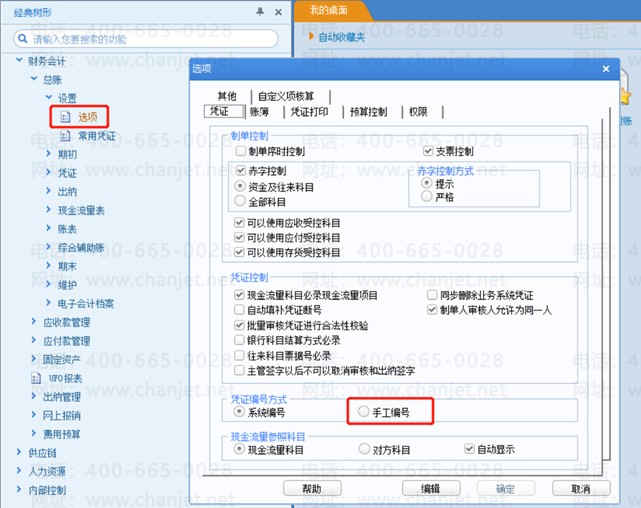Toggle 制单人审核人允许为同一人 checkbox
Image resolution: width=641 pixels, height=508 pixels.
(432, 309)
